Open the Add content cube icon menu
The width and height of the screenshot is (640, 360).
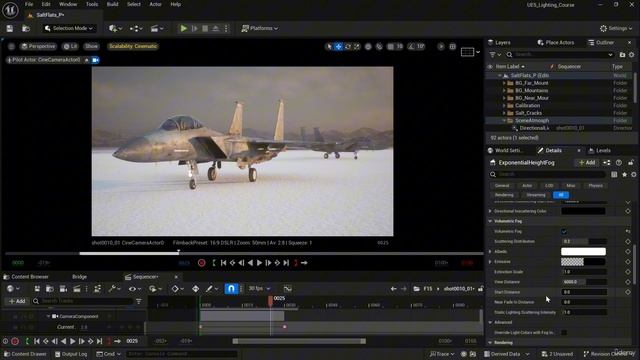tap(115, 28)
